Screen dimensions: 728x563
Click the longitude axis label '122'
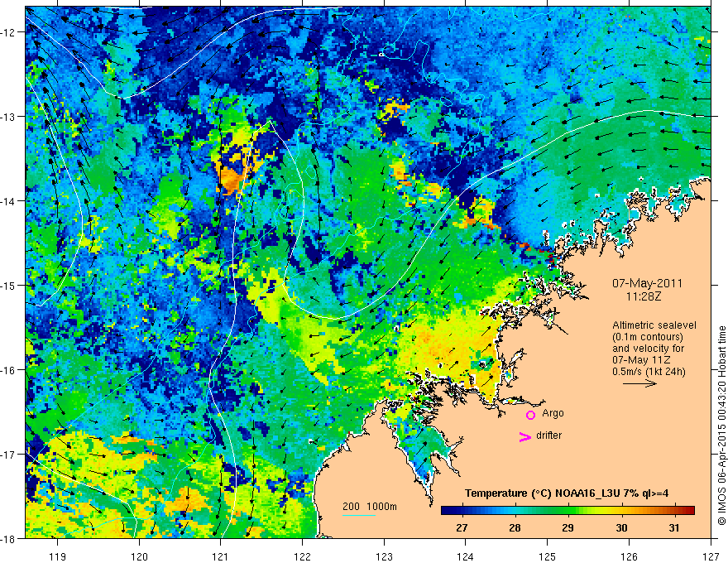pos(302,556)
